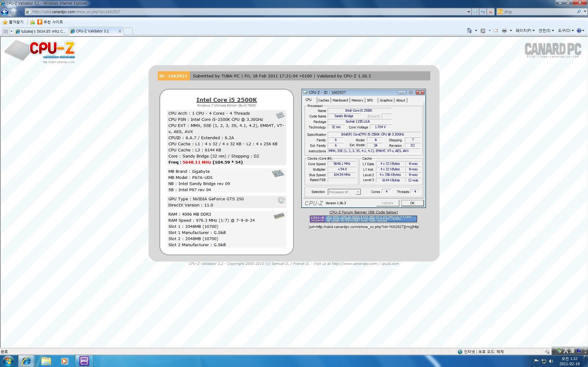The height and width of the screenshot is (367, 588).
Task: Open the Quick Tabs grid icon
Action: coord(6,31)
